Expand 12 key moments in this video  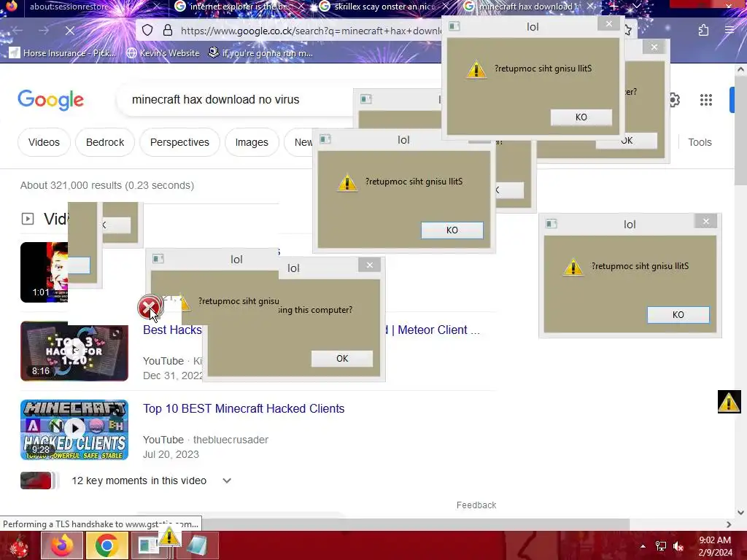(227, 481)
